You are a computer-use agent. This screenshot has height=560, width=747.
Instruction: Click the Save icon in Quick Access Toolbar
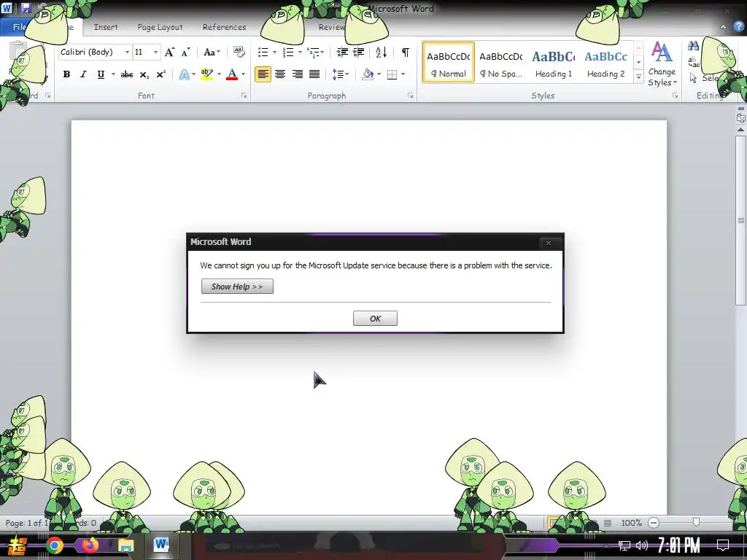(x=26, y=8)
